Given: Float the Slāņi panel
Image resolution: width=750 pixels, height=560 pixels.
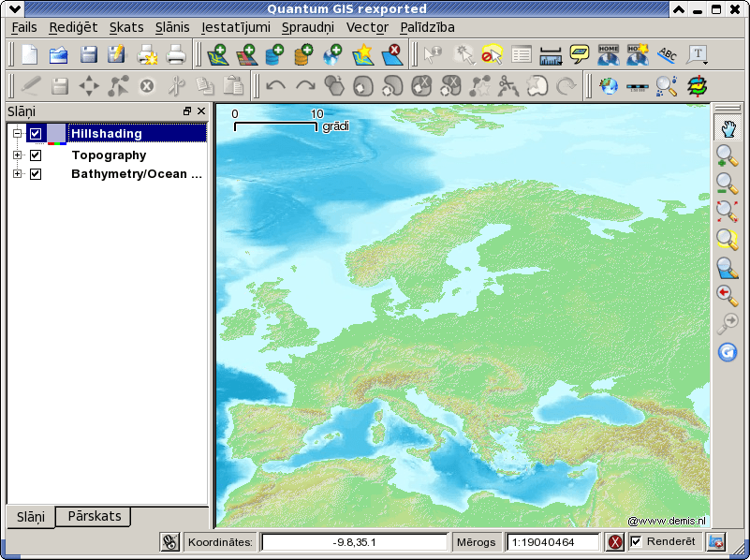Looking at the screenshot, I should click(x=187, y=111).
